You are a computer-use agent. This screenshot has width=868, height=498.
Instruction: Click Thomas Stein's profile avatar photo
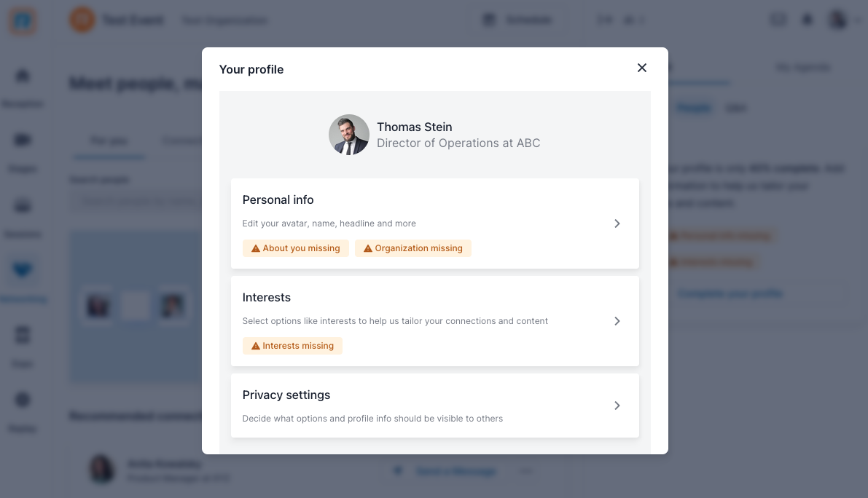pos(349,135)
